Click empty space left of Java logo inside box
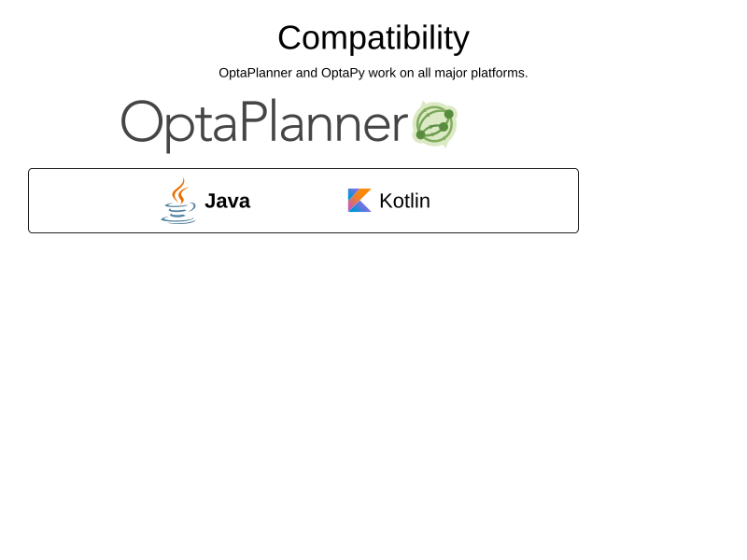747x560 pixels. pos(95,201)
